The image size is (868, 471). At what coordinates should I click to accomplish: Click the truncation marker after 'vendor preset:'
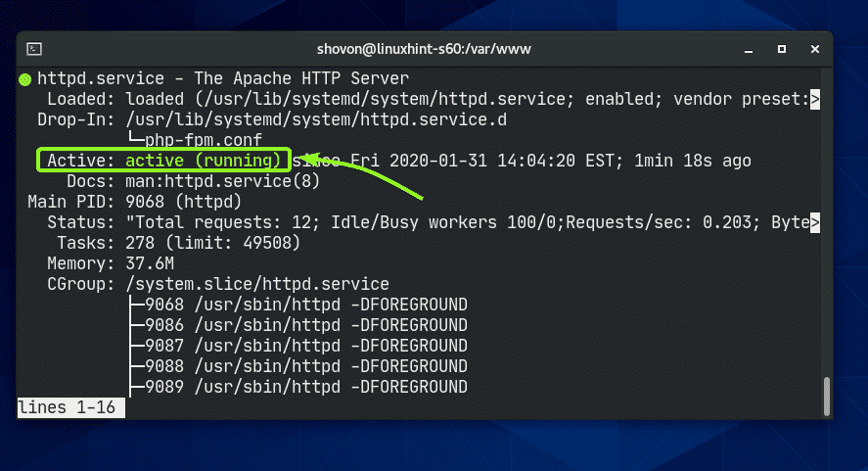[x=815, y=100]
